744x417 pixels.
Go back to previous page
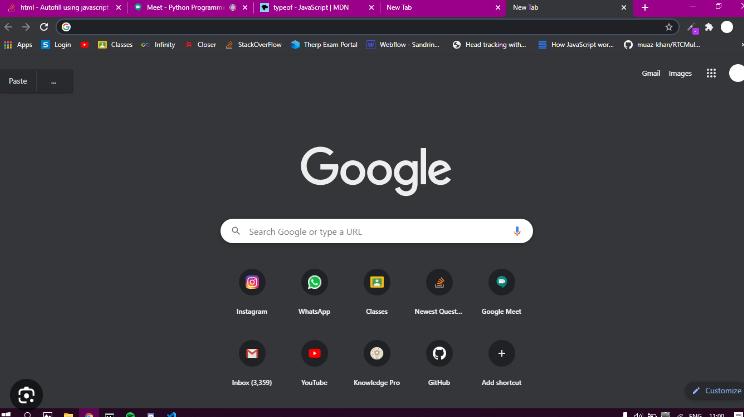click(x=8, y=27)
